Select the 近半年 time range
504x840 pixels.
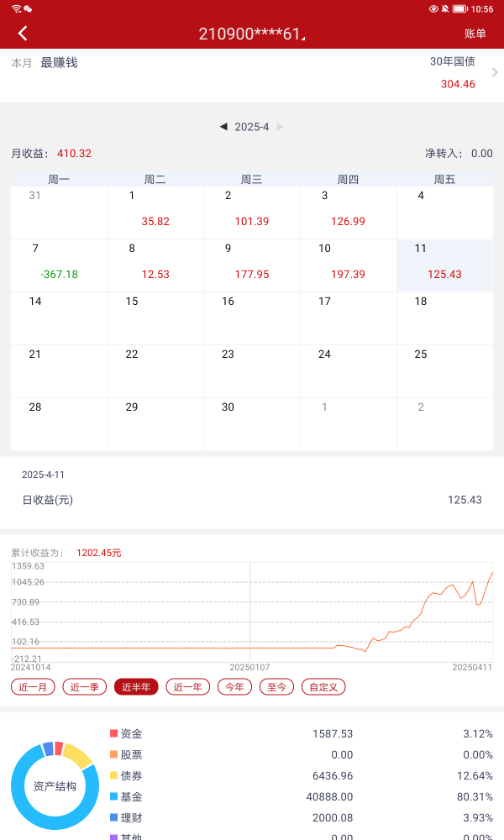click(136, 687)
